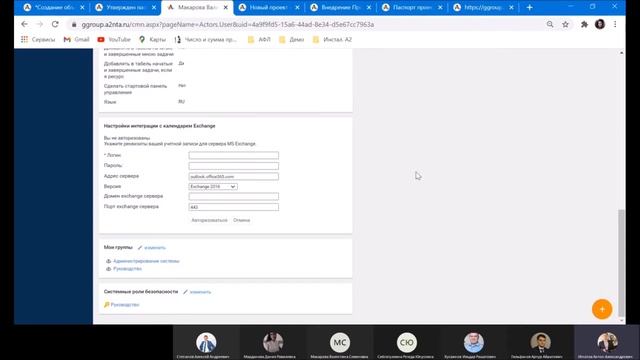Click the Порт exchange сервера field
The width and height of the screenshot is (640, 360).
click(x=233, y=207)
